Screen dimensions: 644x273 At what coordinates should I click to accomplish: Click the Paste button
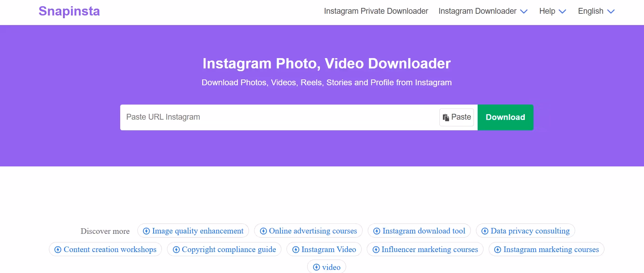tap(457, 117)
